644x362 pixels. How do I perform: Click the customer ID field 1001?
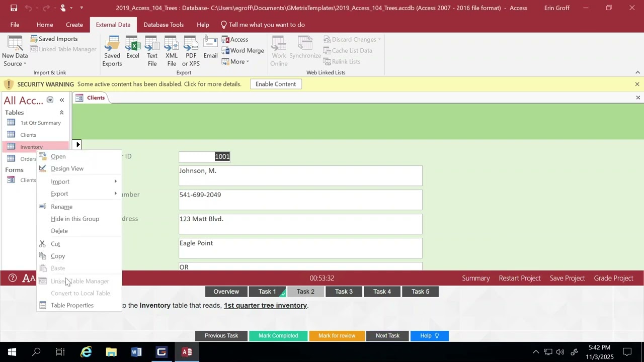click(x=205, y=157)
